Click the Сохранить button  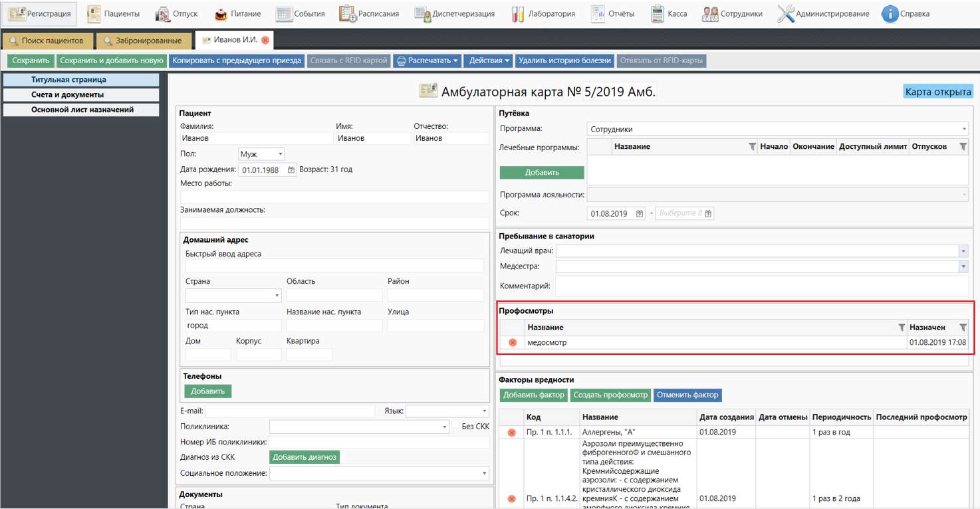pos(31,60)
